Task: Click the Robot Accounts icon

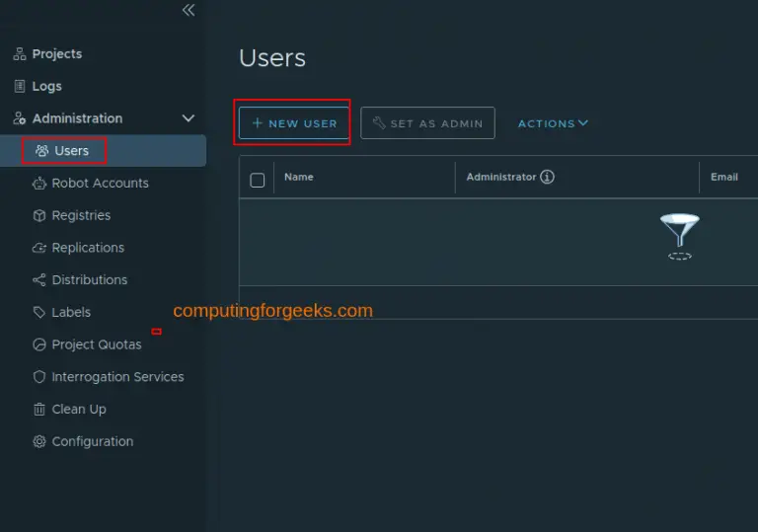Action: point(39,184)
